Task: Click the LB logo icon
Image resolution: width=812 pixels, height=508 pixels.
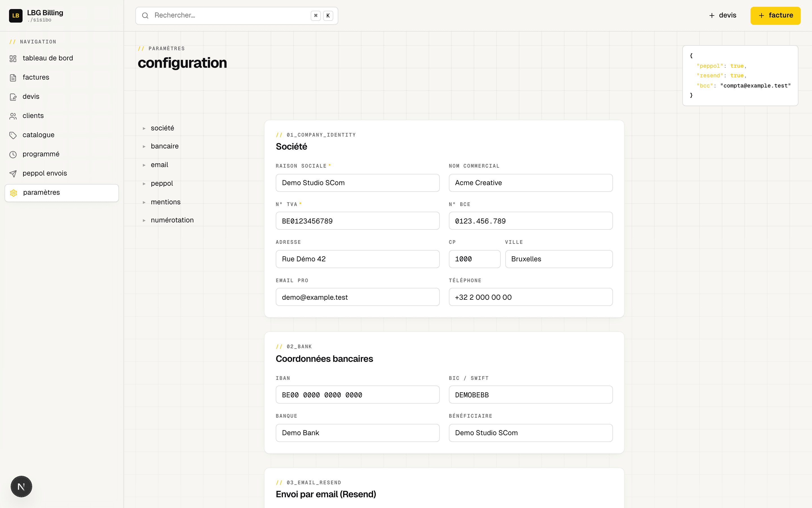Action: (x=16, y=16)
